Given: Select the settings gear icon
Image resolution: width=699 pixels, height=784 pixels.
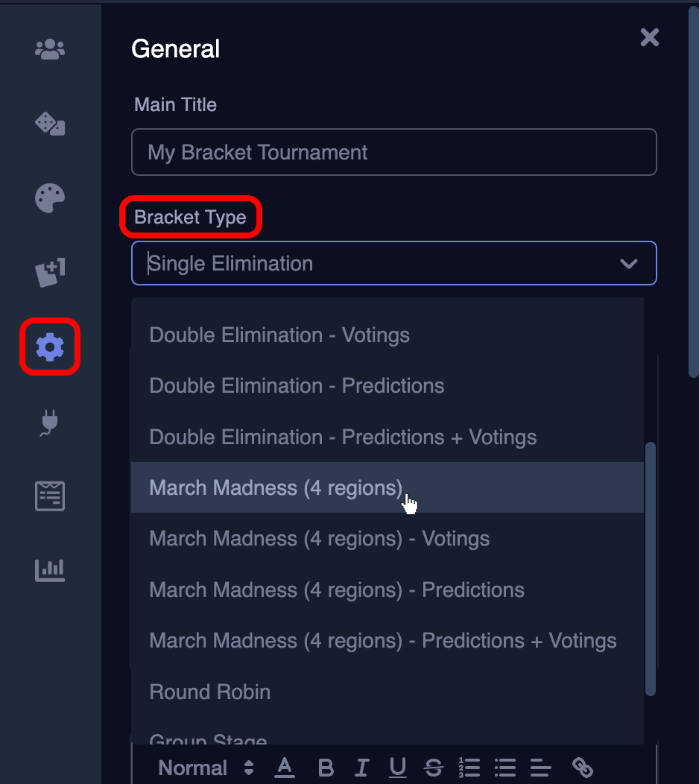Looking at the screenshot, I should pos(50,347).
